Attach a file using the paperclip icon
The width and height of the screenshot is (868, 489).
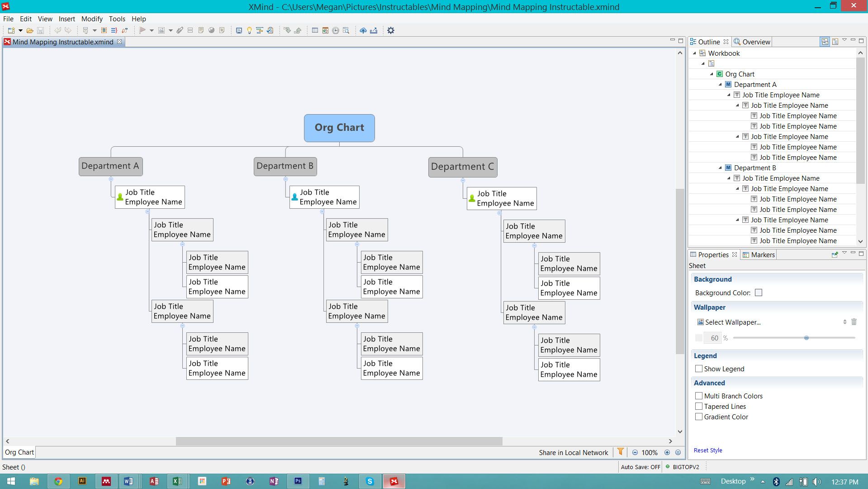tap(180, 30)
